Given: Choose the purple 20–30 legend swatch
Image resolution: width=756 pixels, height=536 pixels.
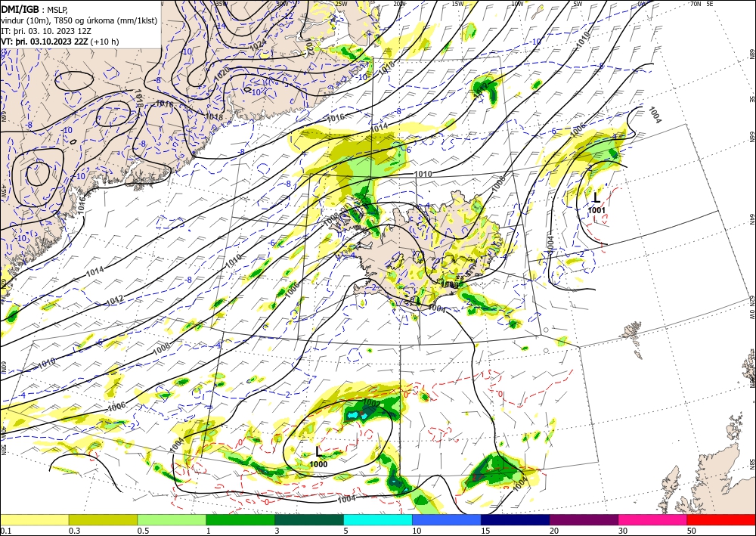Looking at the screenshot, I should click(x=584, y=519).
